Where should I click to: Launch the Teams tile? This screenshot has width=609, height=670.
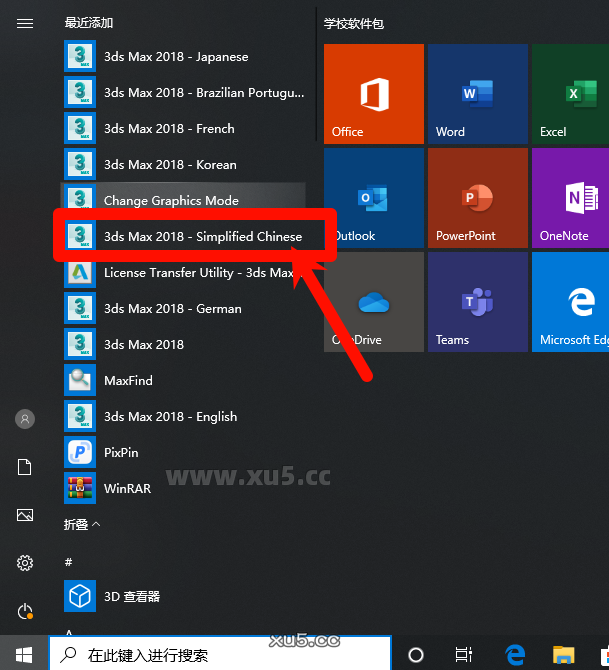477,302
